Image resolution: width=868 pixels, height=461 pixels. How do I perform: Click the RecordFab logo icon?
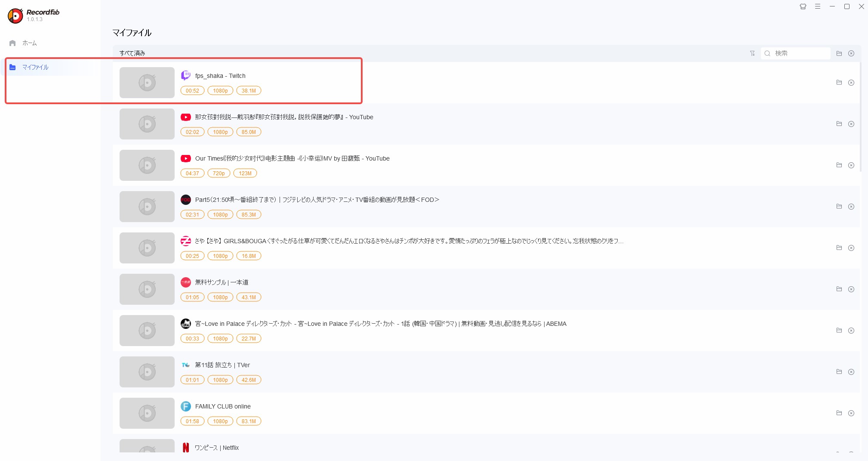point(15,15)
